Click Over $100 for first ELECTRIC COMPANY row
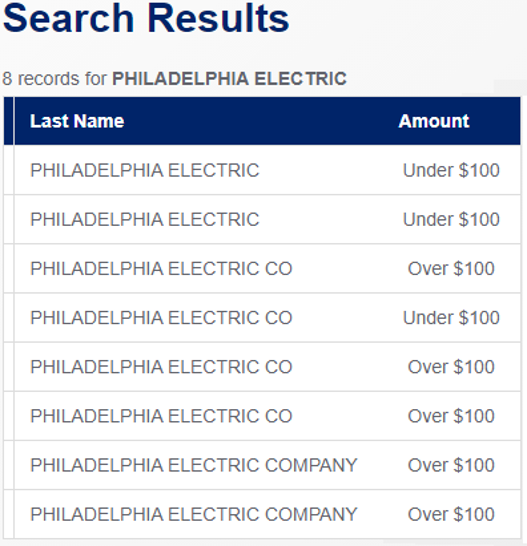 tap(451, 465)
